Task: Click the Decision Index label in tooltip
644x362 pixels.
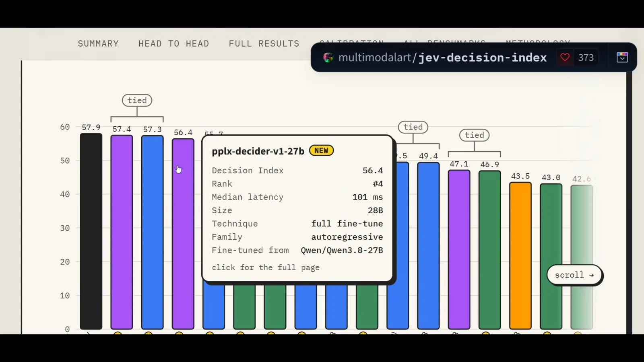Action: [x=248, y=171]
